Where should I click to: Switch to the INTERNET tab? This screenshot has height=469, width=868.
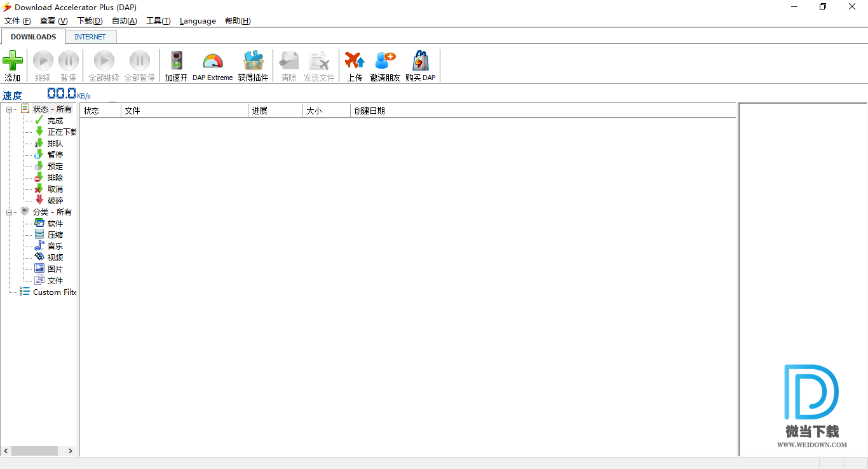tap(90, 37)
